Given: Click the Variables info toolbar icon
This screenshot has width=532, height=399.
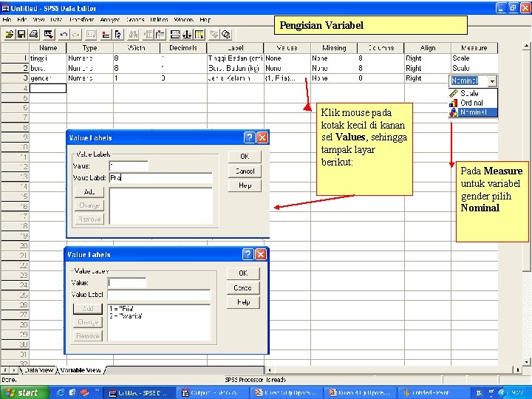Looking at the screenshot, I should click(117, 34).
